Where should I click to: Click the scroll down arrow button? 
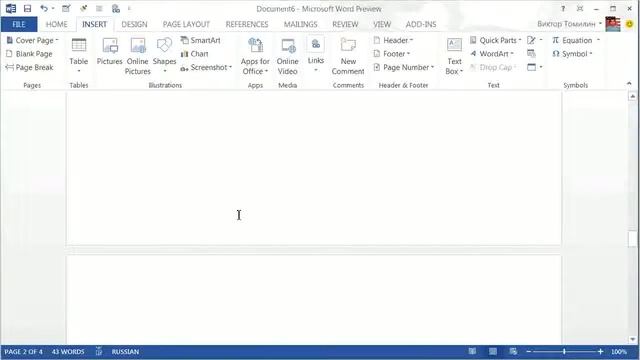(633, 339)
